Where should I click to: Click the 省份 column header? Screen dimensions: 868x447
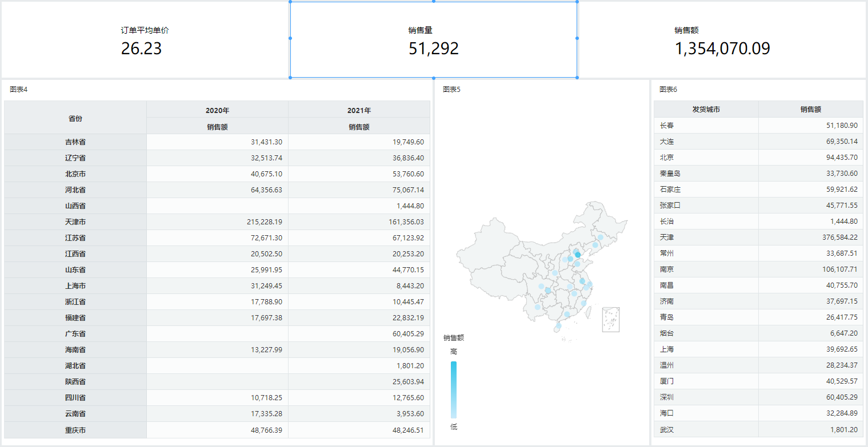pyautogui.click(x=75, y=118)
